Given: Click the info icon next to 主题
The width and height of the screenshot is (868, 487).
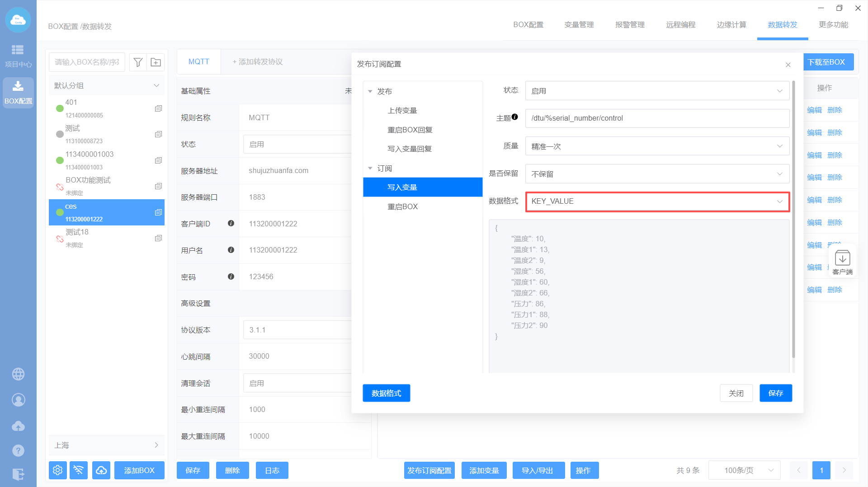Looking at the screenshot, I should (x=514, y=117).
